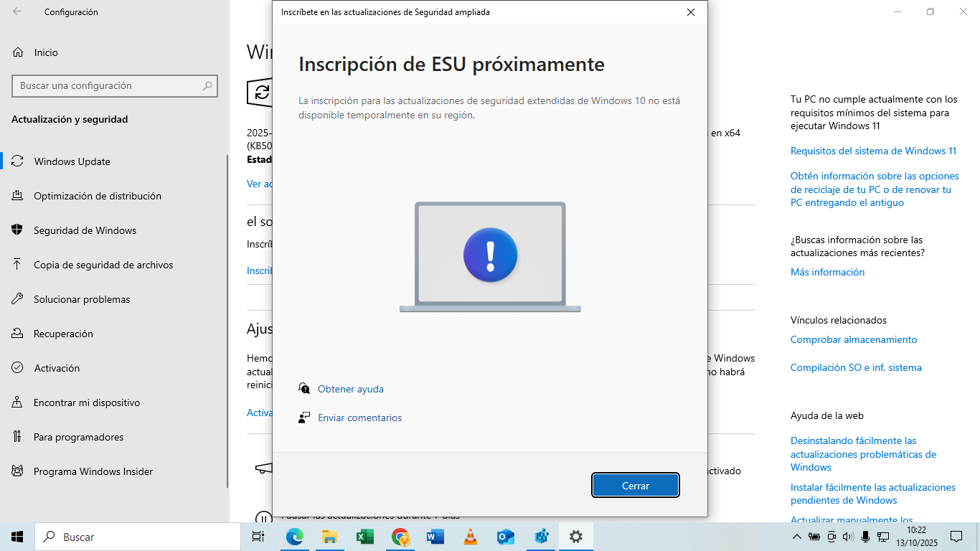Click the Optimización de distribución icon

[18, 196]
